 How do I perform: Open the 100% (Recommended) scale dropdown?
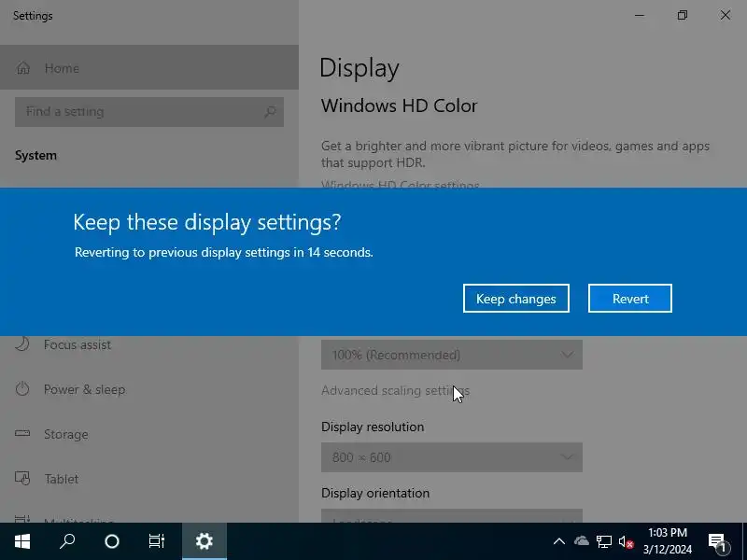point(452,355)
